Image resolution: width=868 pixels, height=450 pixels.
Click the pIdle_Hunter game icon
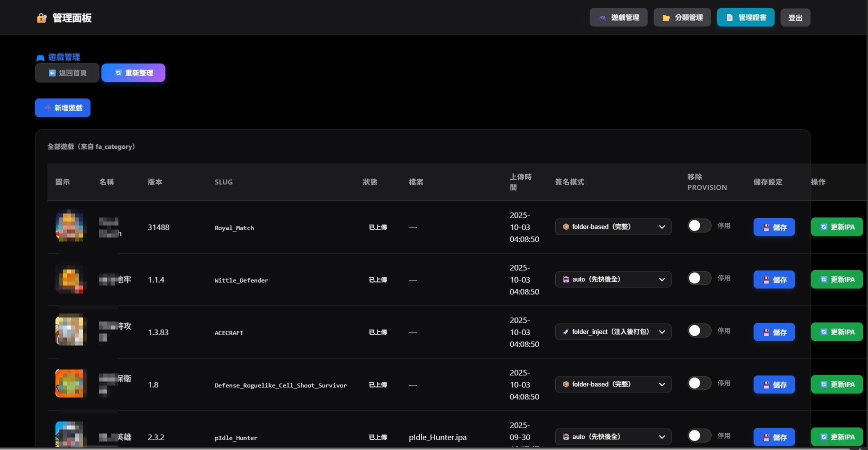[70, 434]
